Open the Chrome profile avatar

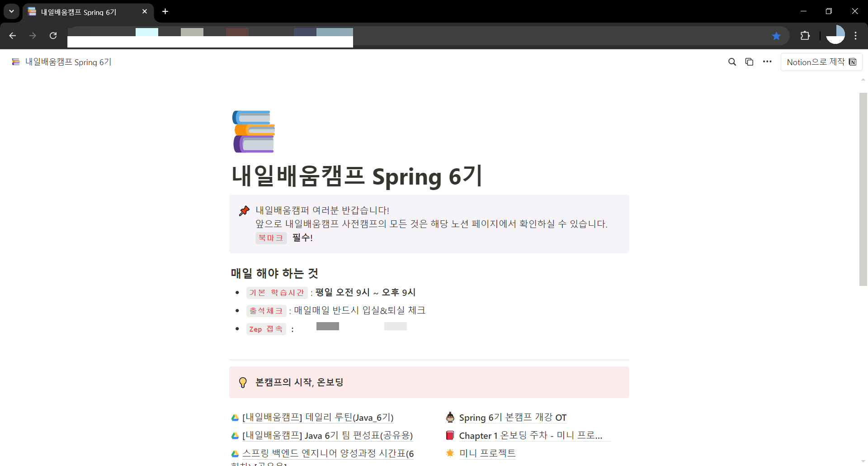pyautogui.click(x=835, y=35)
